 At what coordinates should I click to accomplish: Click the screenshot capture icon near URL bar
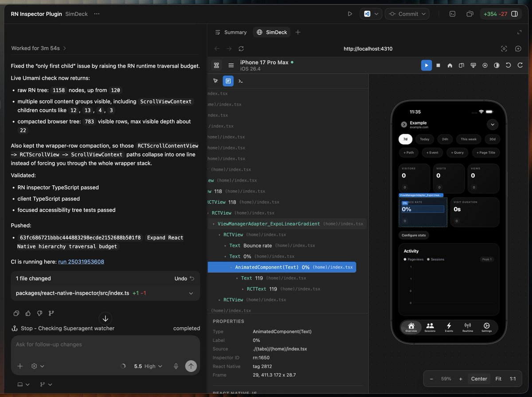504,49
